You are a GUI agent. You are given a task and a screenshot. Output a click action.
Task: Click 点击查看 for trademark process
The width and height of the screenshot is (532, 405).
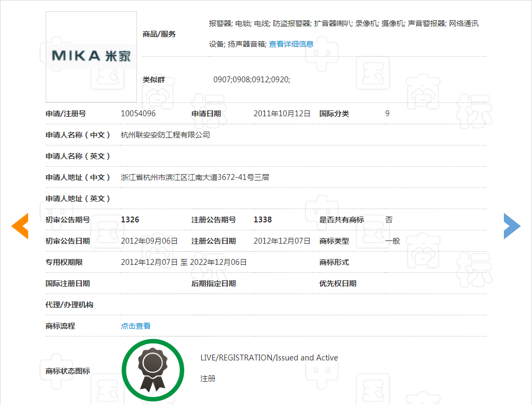[x=136, y=326]
